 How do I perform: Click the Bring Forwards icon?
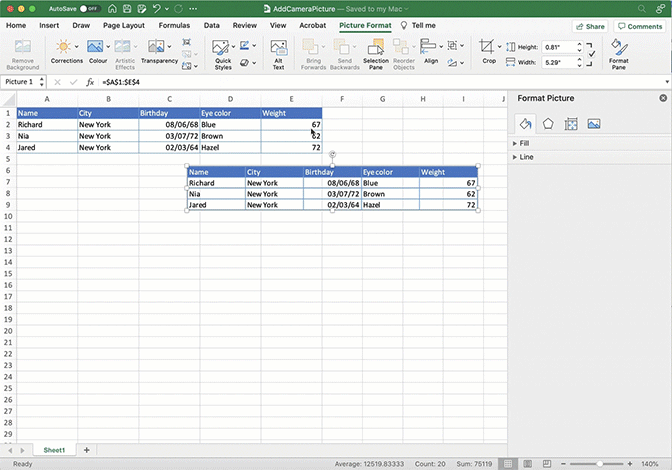[x=310, y=47]
